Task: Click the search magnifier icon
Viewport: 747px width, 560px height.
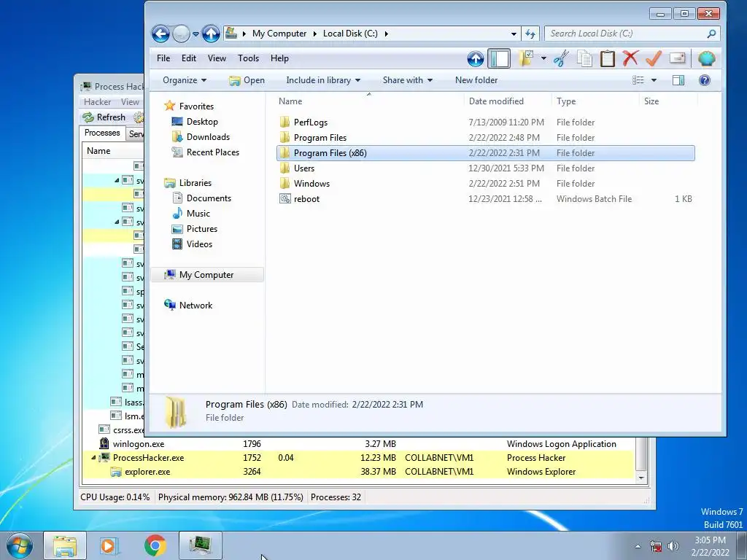Action: 711,34
